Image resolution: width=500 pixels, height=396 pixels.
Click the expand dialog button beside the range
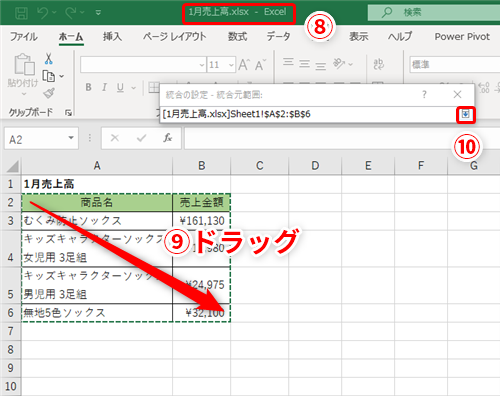[x=465, y=115]
